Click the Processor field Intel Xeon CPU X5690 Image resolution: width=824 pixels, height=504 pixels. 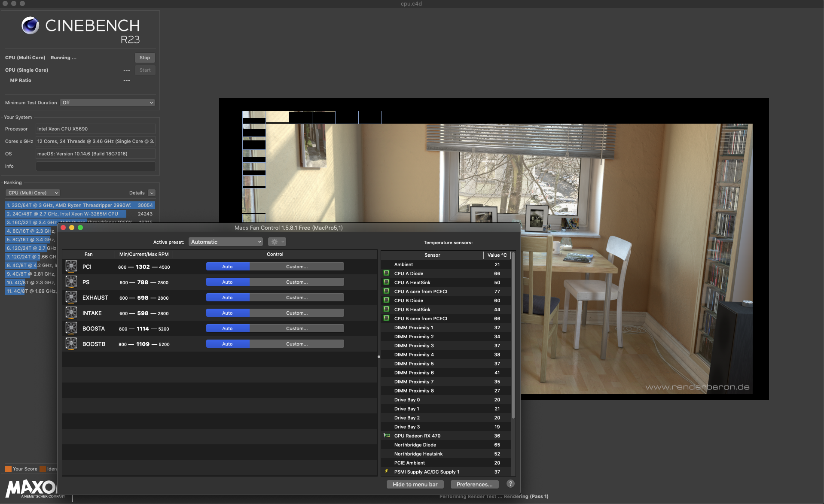click(x=95, y=129)
